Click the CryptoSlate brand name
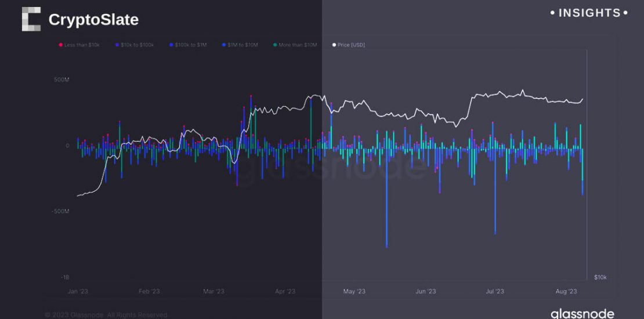Viewport: 644px width, 319px height. 93,20
